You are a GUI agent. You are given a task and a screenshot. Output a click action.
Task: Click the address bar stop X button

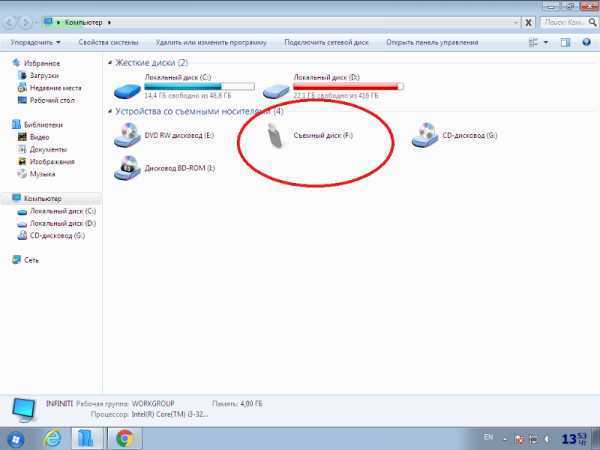click(x=528, y=23)
